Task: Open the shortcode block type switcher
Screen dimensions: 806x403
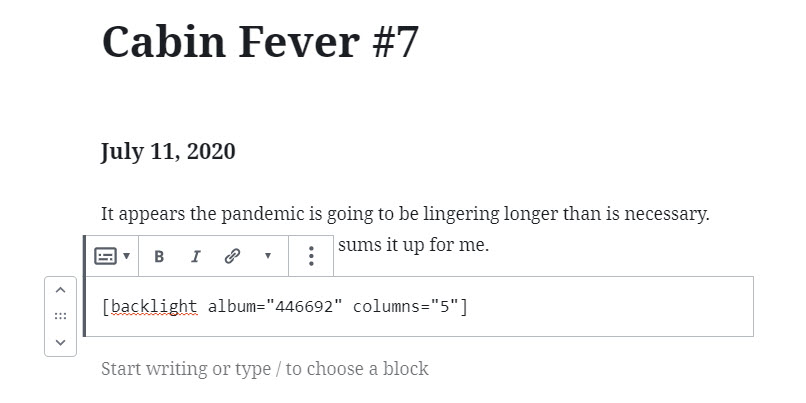Action: [x=105, y=256]
